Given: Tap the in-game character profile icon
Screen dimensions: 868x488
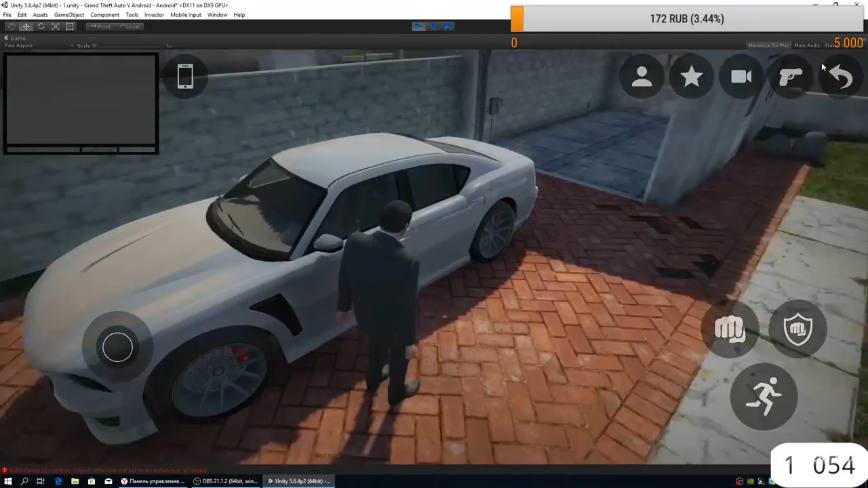Looking at the screenshot, I should point(642,77).
